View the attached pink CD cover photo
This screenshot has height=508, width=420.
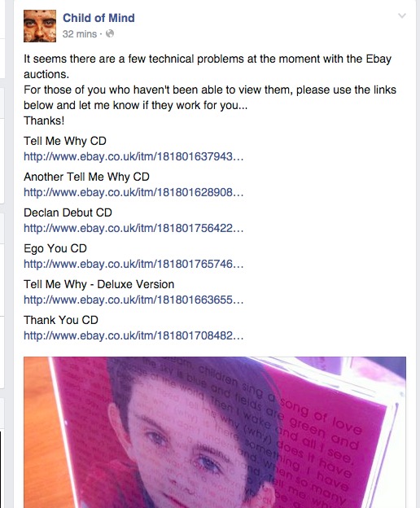tap(215, 432)
